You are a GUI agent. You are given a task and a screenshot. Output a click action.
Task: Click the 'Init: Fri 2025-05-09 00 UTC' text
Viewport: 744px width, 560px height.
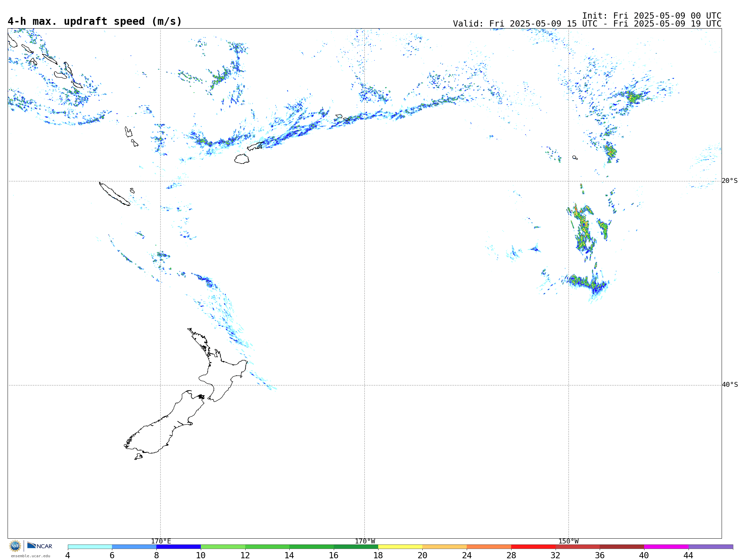pyautogui.click(x=652, y=16)
